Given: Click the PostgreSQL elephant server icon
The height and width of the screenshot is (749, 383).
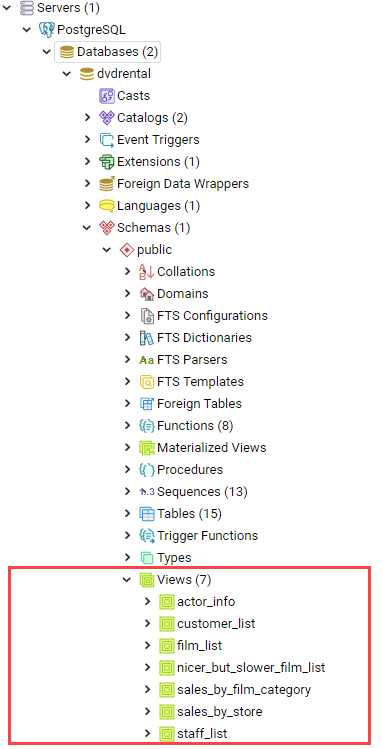Looking at the screenshot, I should pos(47,30).
